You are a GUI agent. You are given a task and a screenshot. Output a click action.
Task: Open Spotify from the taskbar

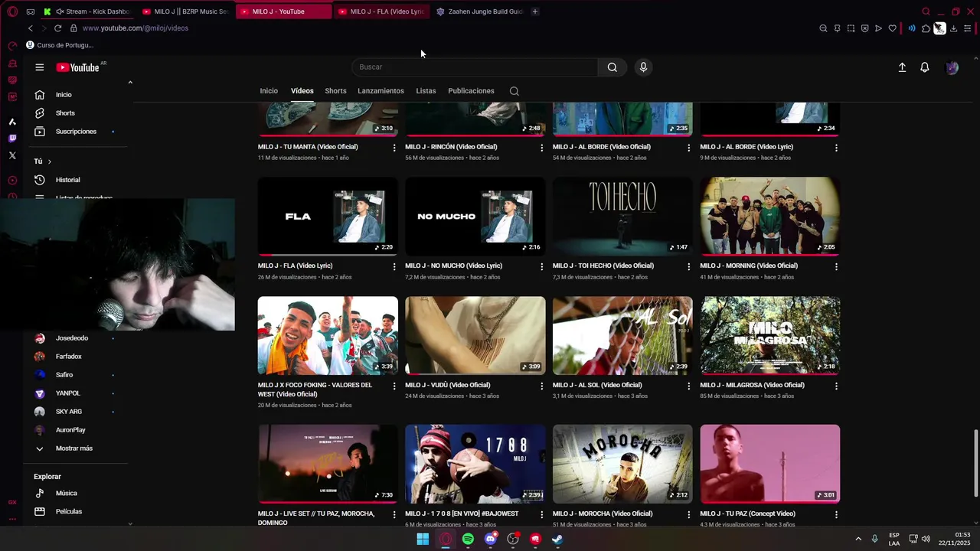468,539
